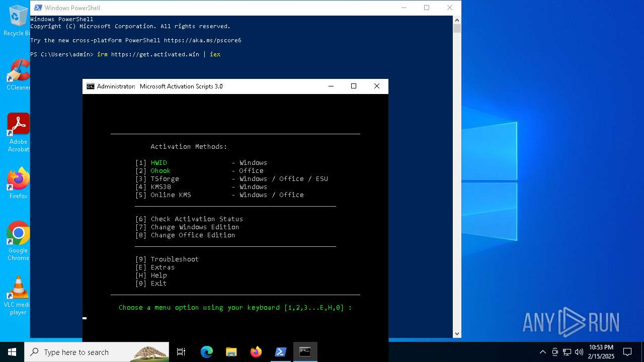Close the Microsoft Activation Scripts window
644x362 pixels.
(x=377, y=86)
